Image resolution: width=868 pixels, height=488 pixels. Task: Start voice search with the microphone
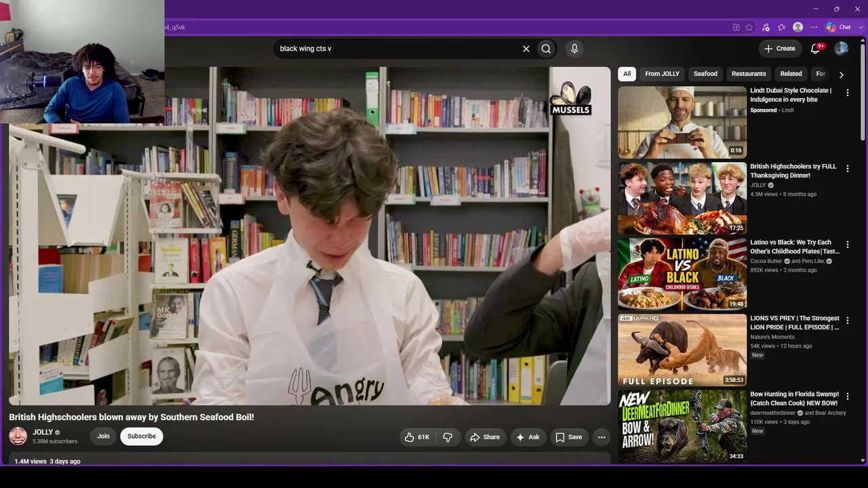point(574,49)
